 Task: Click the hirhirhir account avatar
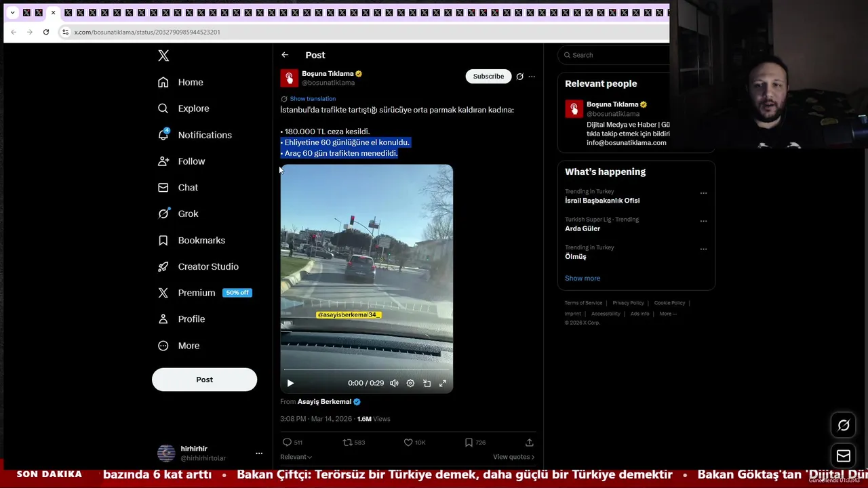point(166,453)
